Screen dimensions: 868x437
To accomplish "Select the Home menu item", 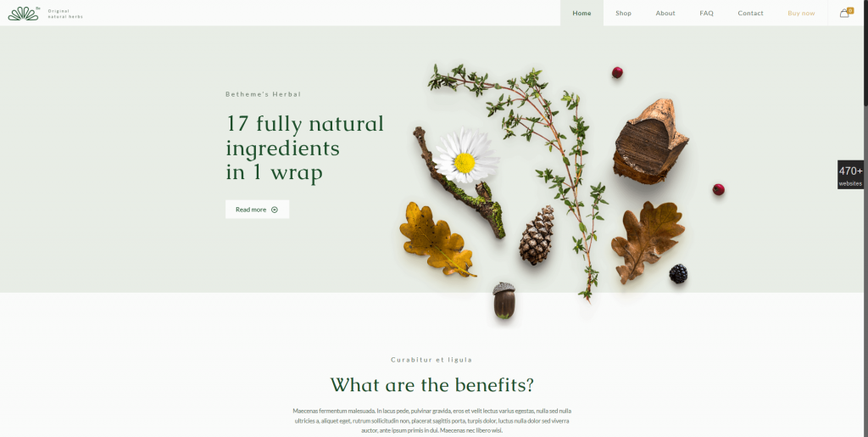I will point(581,13).
